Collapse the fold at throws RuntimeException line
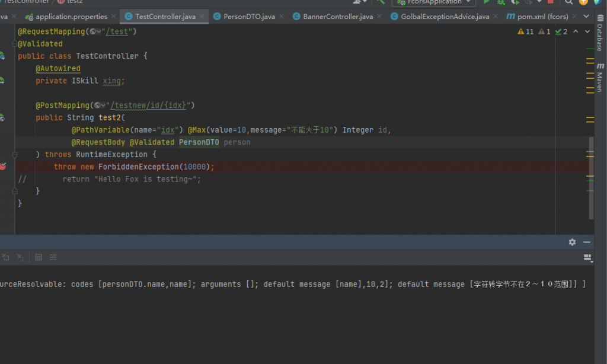607x364 pixels. (x=15, y=155)
